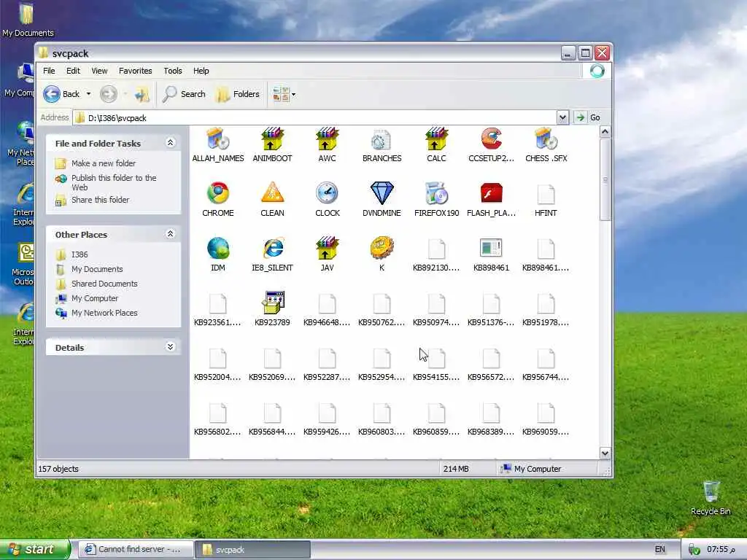The width and height of the screenshot is (747, 560).
Task: Click the EN language indicator
Action: click(x=659, y=550)
